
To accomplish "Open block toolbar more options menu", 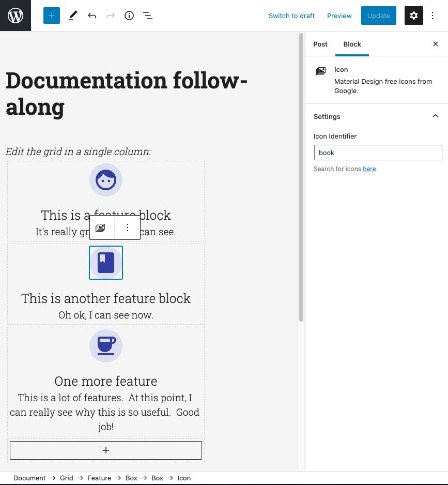I will (128, 228).
